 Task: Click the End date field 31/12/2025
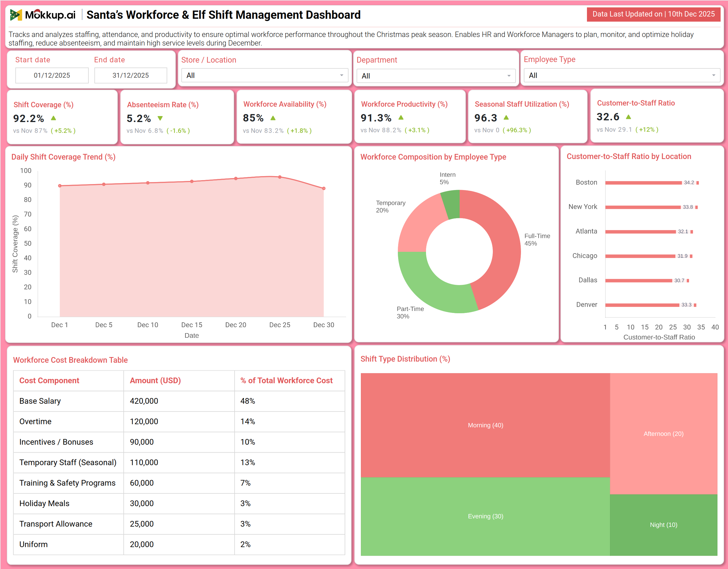pos(131,75)
